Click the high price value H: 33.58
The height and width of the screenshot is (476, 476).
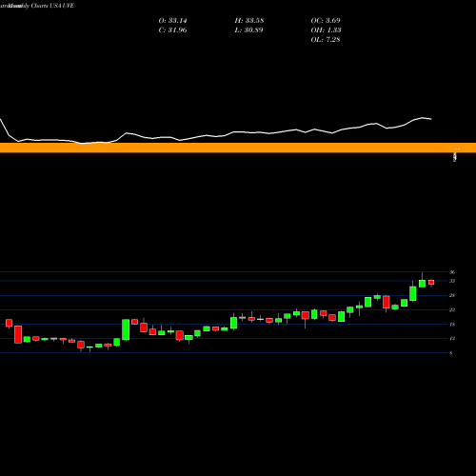tap(249, 21)
